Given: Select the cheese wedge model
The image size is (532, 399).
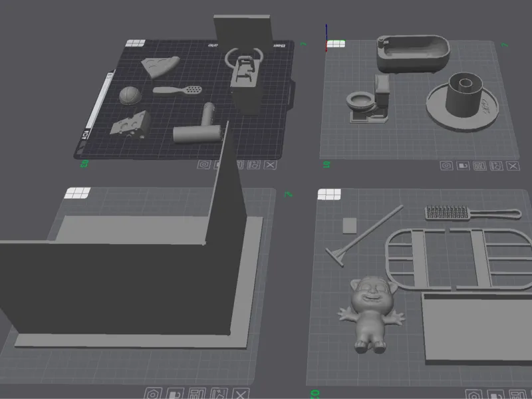Looking at the screenshot, I should (131, 124).
